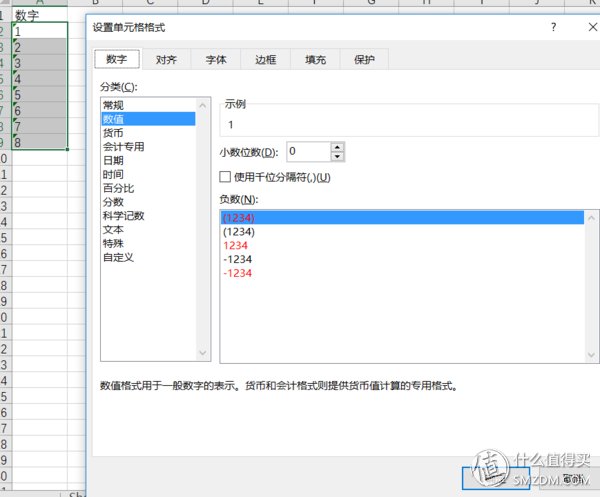
Task: Open the 填充 tab
Action: click(x=315, y=60)
